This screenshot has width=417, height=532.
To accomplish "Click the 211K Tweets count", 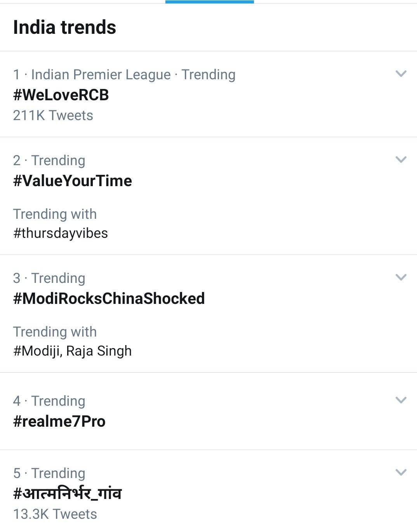I will click(x=53, y=115).
